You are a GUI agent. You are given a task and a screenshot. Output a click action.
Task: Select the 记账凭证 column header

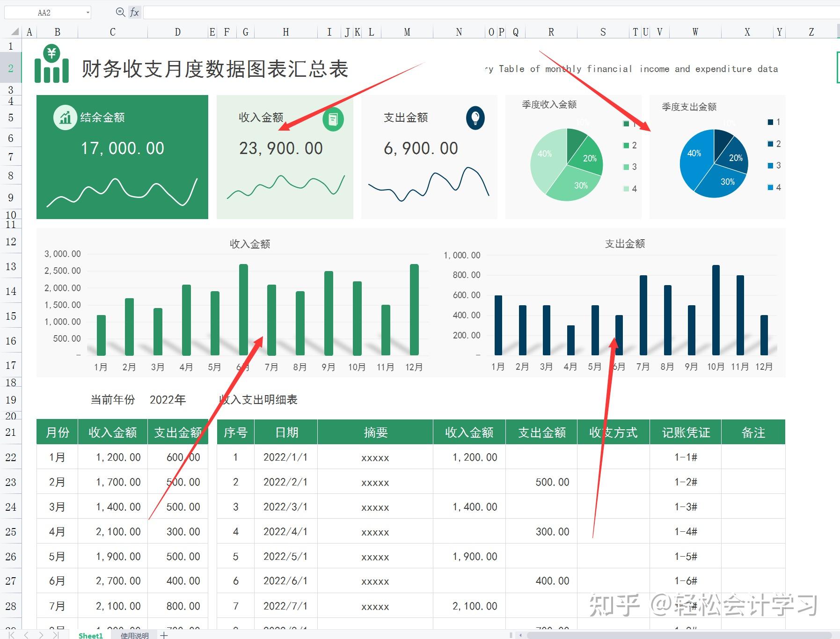(x=686, y=432)
